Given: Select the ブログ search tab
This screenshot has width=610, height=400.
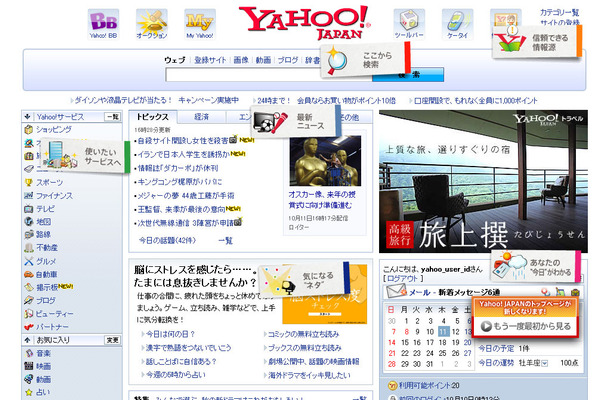Looking at the screenshot, I should (x=288, y=60).
